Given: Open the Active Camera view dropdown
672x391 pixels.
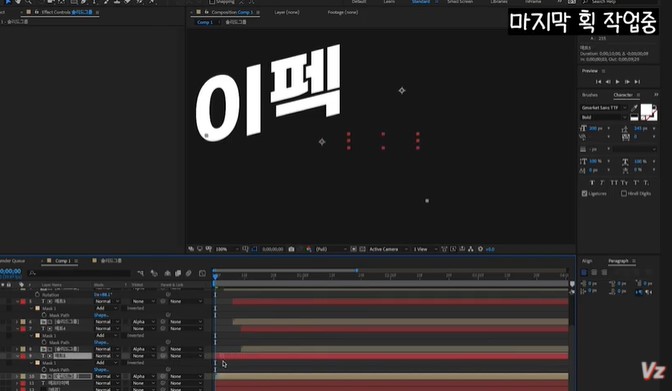Looking at the screenshot, I should [388, 249].
